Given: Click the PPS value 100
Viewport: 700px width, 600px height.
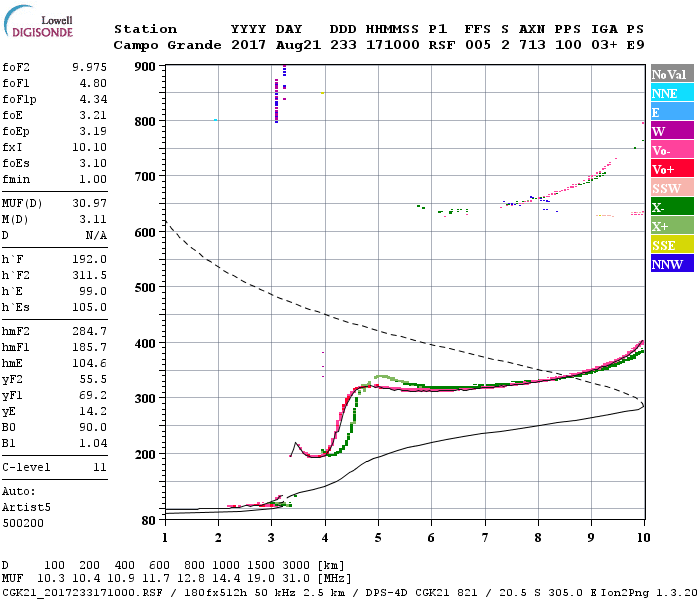Looking at the screenshot, I should (x=568, y=45).
